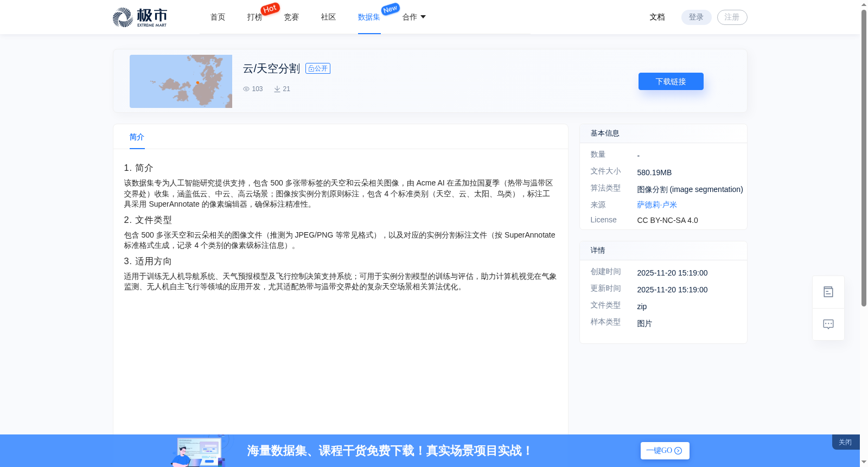Go to the 首页 home page
This screenshot has width=868, height=467.
click(218, 17)
